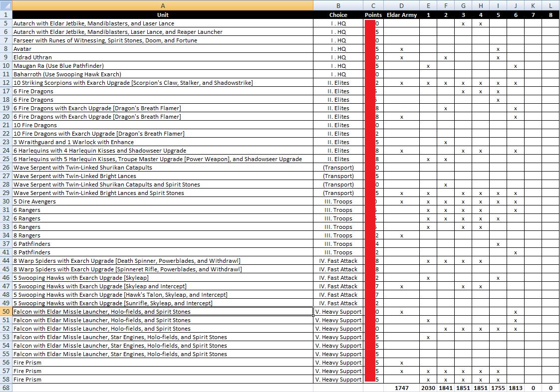Viewport: 560px width, 392px height.
Task: Select the "Eldar Army" header cell
Action: coord(402,15)
